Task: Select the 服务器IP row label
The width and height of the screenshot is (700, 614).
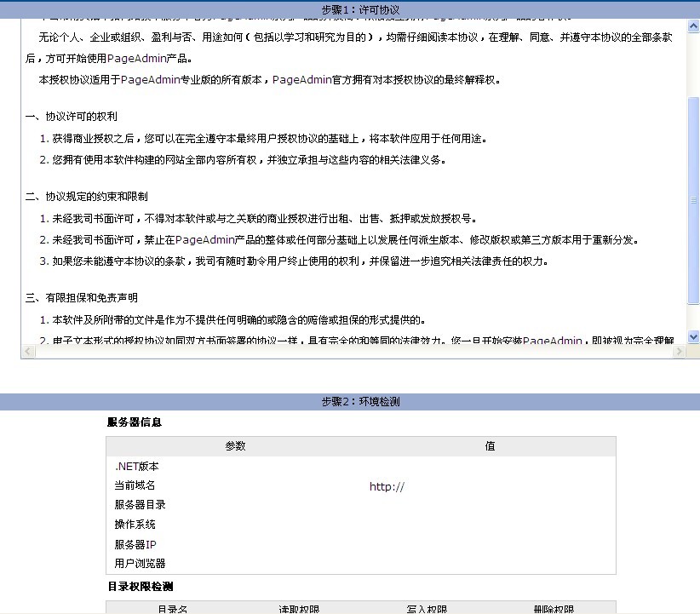Action: [135, 545]
